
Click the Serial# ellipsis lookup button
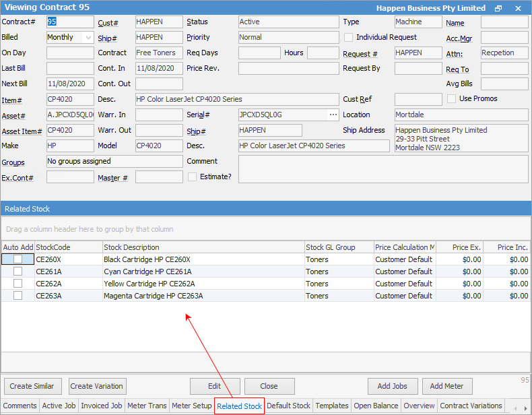(333, 115)
